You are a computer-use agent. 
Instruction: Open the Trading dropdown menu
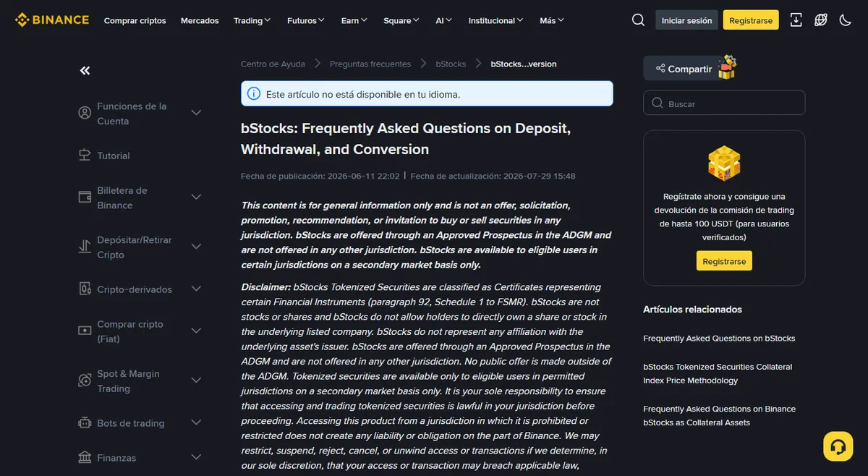[252, 20]
